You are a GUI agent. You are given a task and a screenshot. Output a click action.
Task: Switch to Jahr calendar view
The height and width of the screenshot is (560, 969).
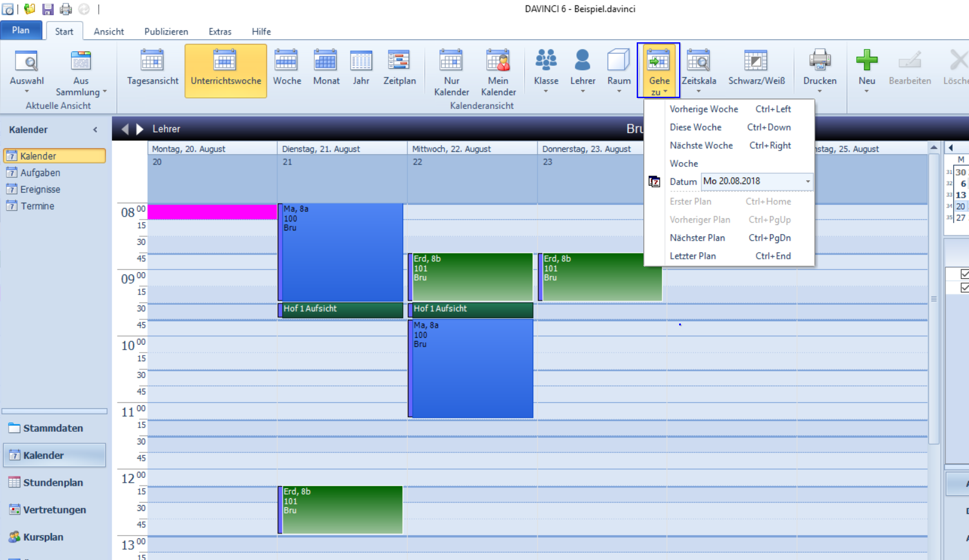(361, 71)
